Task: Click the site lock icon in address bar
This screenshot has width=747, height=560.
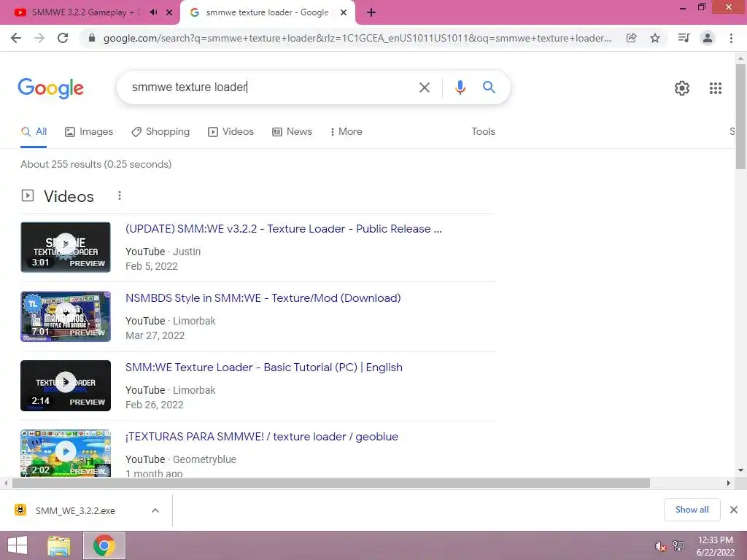Action: (x=92, y=38)
